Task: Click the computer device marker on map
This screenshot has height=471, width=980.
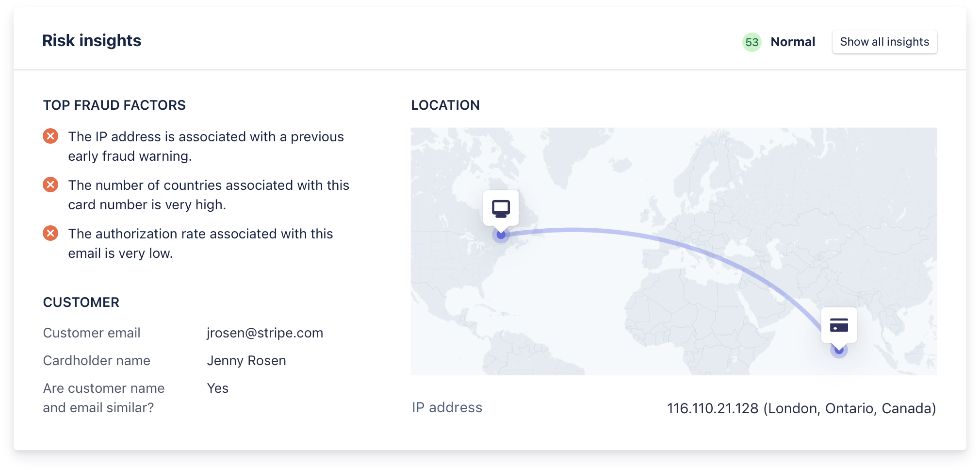Action: tap(501, 208)
